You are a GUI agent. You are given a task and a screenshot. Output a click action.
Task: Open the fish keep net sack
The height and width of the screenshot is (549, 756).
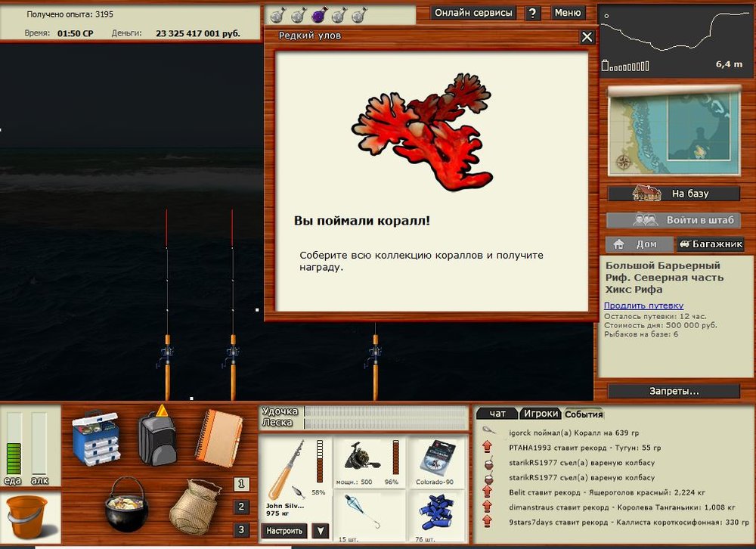[194, 507]
